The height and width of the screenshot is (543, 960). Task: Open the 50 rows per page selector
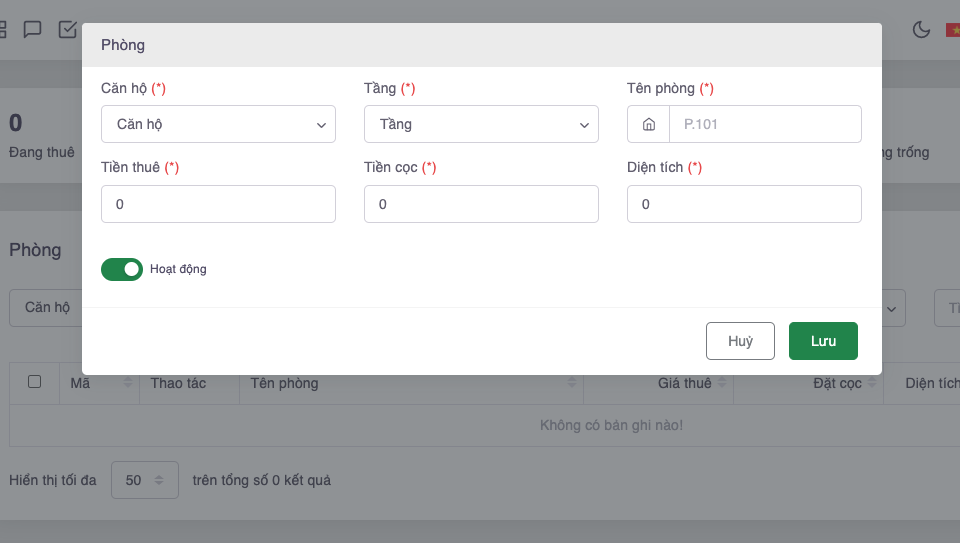[145, 480]
